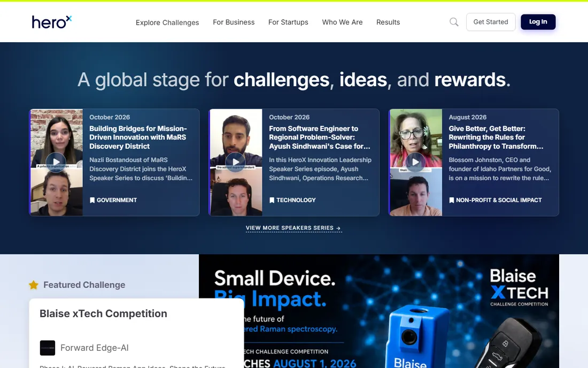Viewport: 588px width, 368px height.
Task: Click the Featured Challenge heading
Action: tap(84, 285)
